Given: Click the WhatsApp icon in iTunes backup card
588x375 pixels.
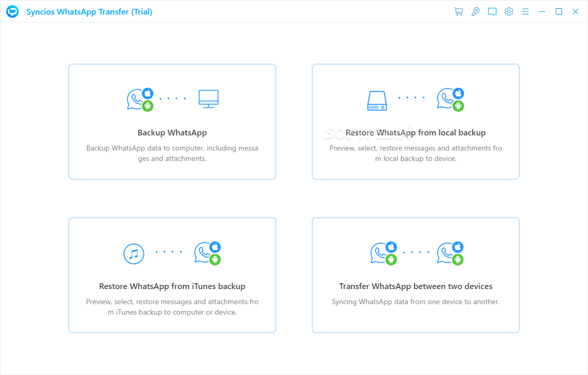Looking at the screenshot, I should coord(208,253).
